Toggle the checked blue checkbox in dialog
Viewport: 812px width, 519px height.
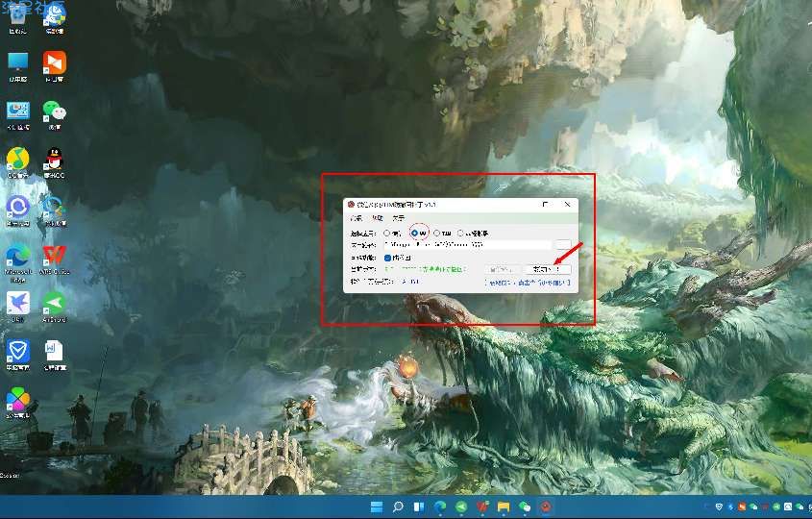coord(387,258)
